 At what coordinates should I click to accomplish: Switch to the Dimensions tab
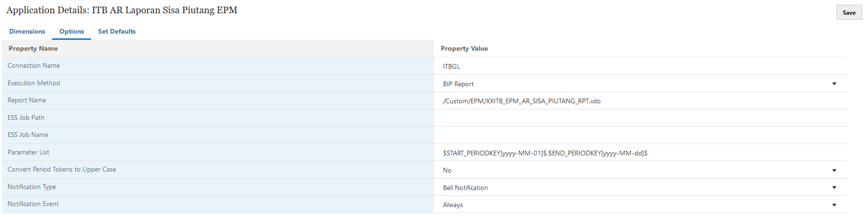click(27, 31)
